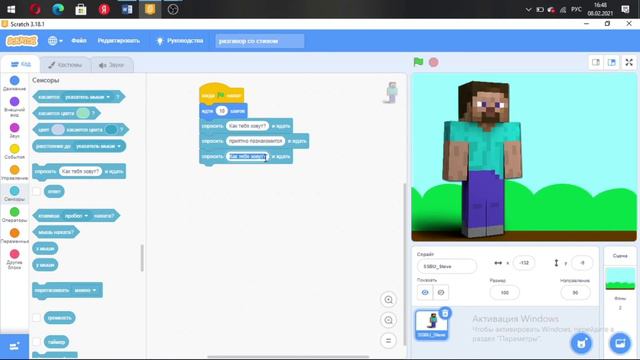This screenshot has width=640, height=360.
Task: Switch to large stage layout
Action: click(611, 62)
